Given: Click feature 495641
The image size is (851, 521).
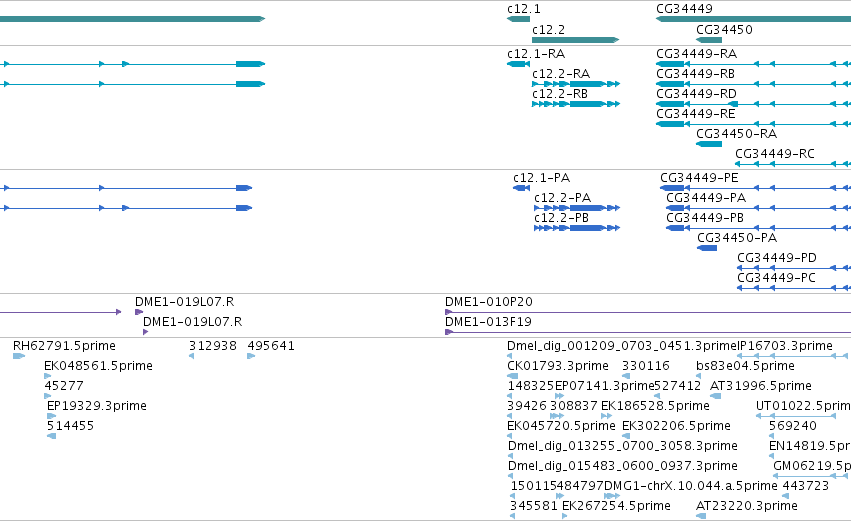Looking at the screenshot, I should (251, 356).
